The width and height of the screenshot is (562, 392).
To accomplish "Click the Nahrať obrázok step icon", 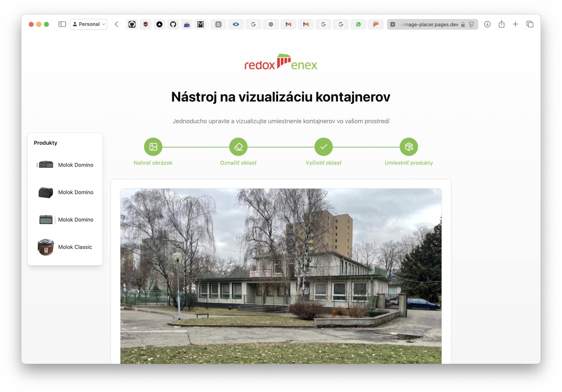I will coord(153,147).
